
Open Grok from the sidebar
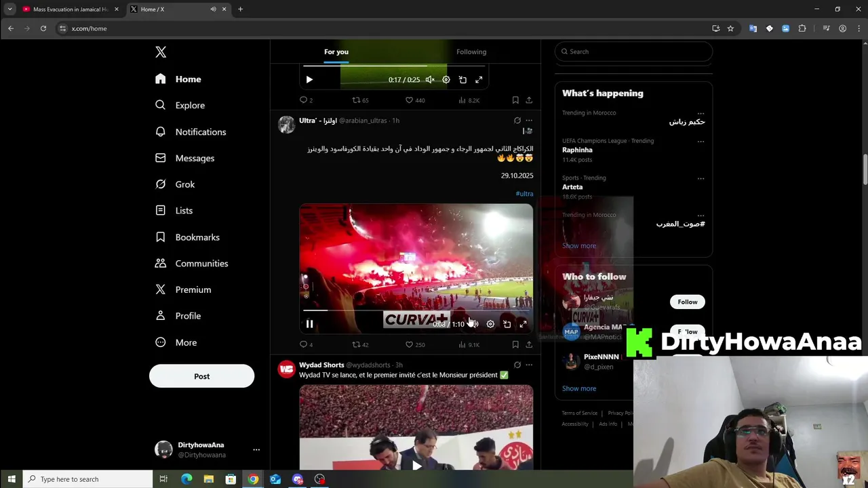pyautogui.click(x=175, y=184)
